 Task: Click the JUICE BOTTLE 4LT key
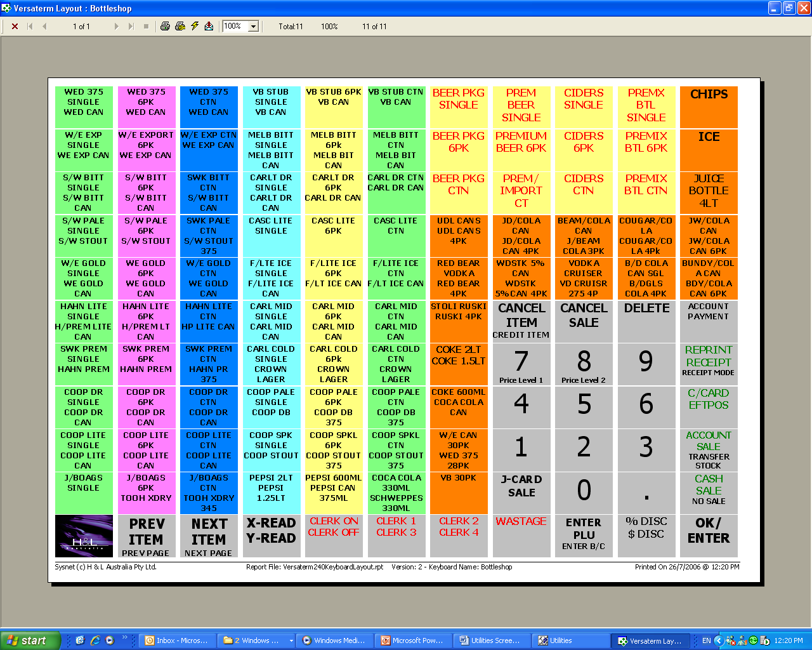click(x=709, y=193)
